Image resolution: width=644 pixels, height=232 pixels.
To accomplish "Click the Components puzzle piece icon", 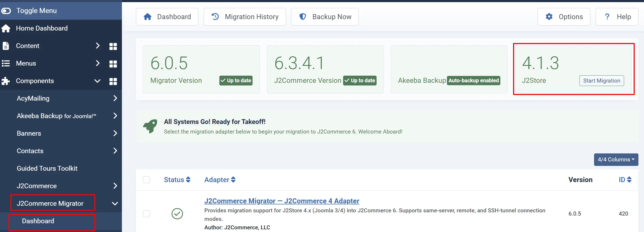I will [x=6, y=81].
